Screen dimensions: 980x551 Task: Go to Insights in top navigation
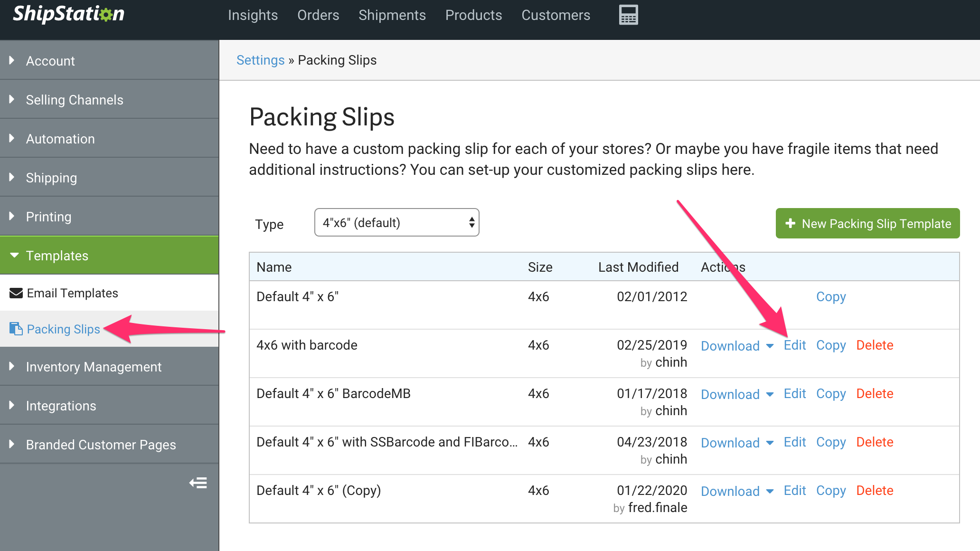(253, 15)
